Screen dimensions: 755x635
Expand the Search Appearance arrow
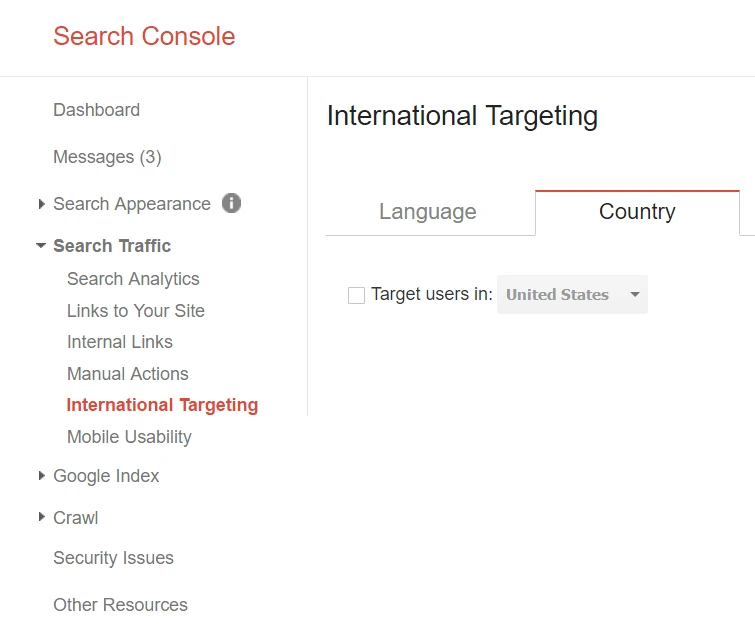(x=41, y=204)
